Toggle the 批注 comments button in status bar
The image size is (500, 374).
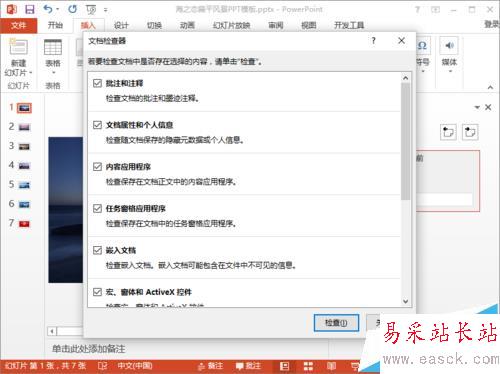coord(248,366)
